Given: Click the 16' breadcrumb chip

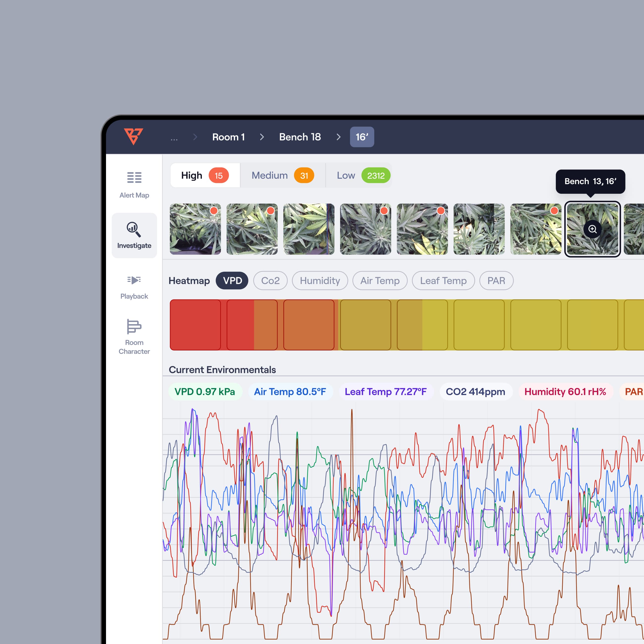Looking at the screenshot, I should click(x=362, y=137).
